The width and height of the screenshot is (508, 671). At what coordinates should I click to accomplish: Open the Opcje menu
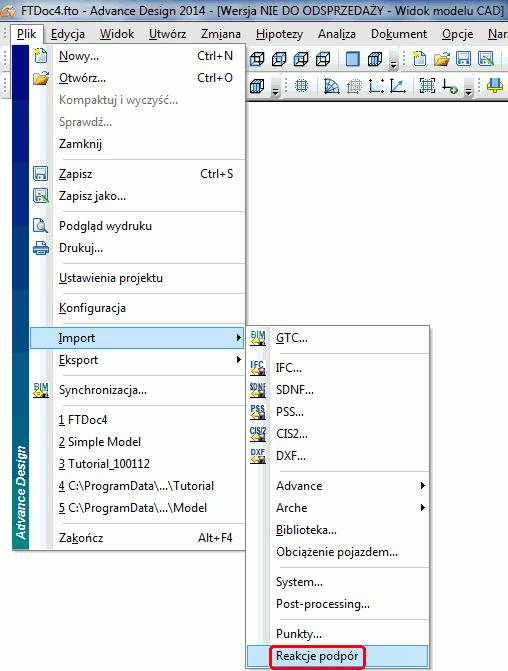tap(457, 34)
